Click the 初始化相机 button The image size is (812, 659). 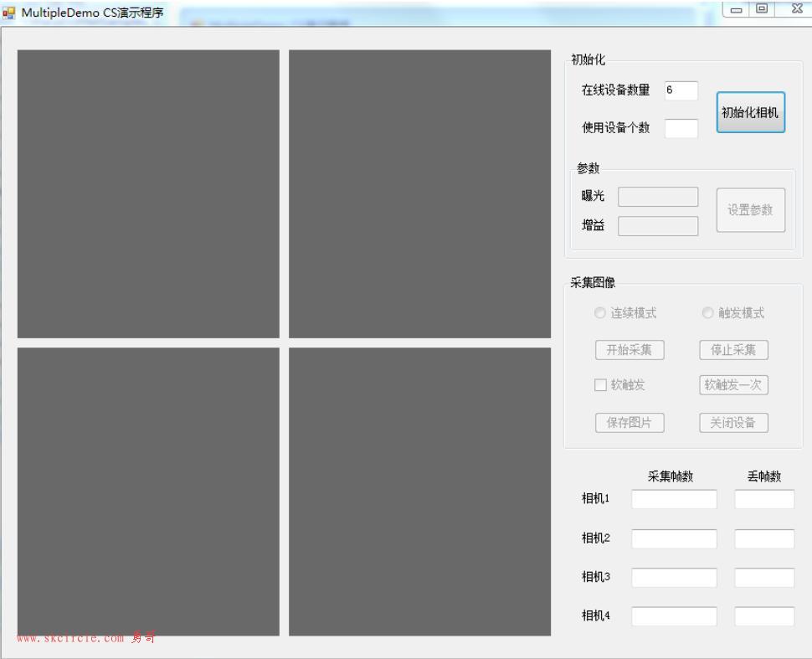(x=750, y=112)
